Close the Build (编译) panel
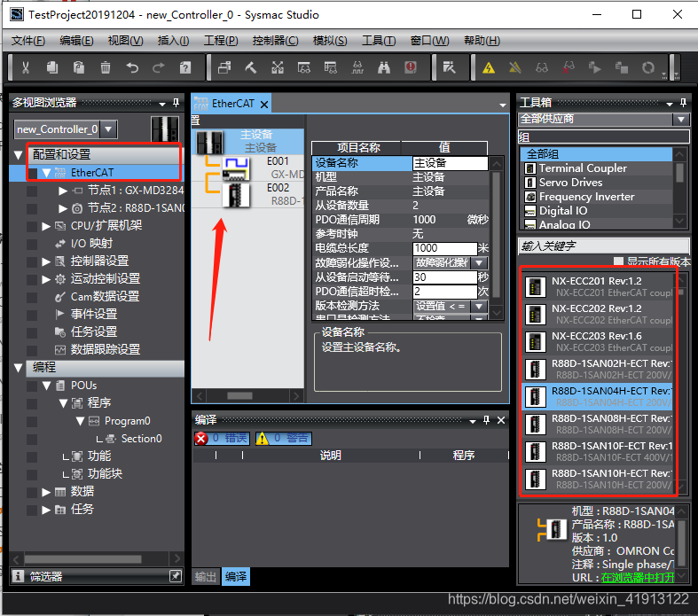This screenshot has height=616, width=698. (501, 420)
